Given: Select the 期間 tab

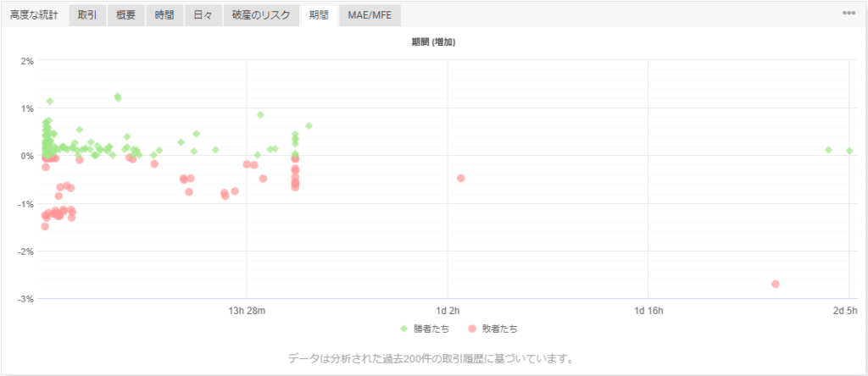Looking at the screenshot, I should click(x=320, y=15).
